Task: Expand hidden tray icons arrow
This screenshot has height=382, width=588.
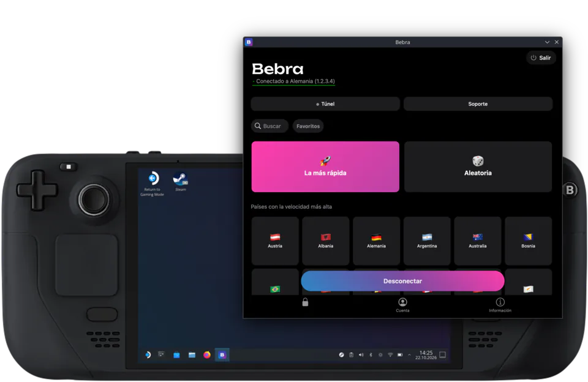Action: tap(410, 354)
